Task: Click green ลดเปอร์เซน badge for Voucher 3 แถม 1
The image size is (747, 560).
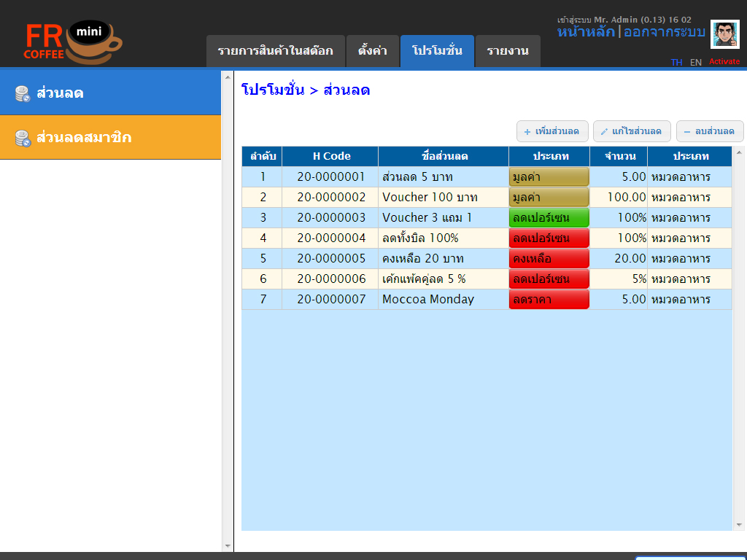Action: pyautogui.click(x=549, y=217)
